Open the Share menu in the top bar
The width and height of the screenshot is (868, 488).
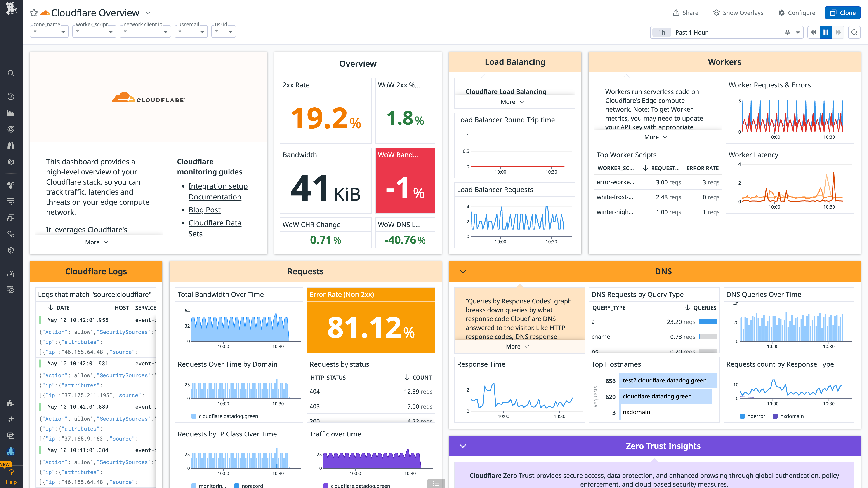click(x=685, y=12)
